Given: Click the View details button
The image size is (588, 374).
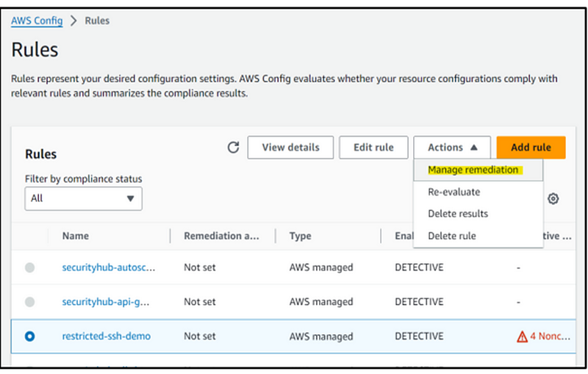Looking at the screenshot, I should click(290, 147).
